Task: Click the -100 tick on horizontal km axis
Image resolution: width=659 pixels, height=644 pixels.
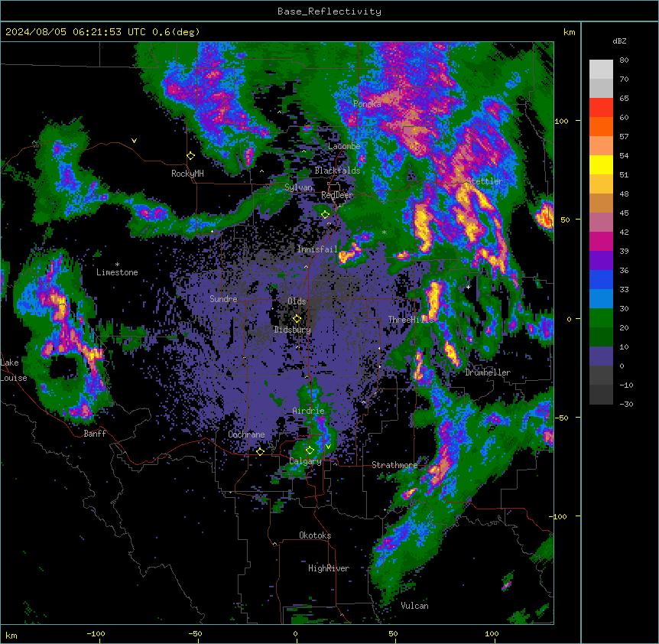Action: [96, 634]
